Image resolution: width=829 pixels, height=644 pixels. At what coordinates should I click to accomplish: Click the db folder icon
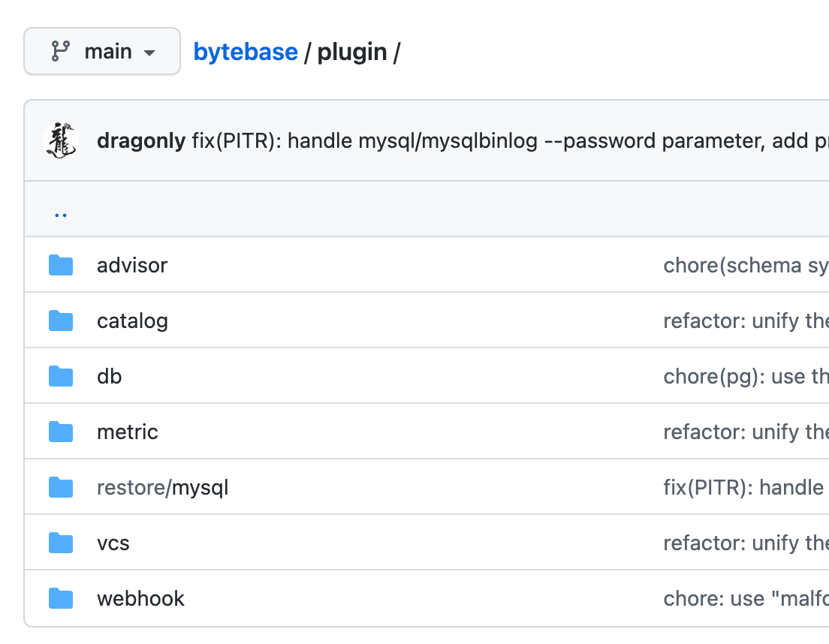click(61, 376)
